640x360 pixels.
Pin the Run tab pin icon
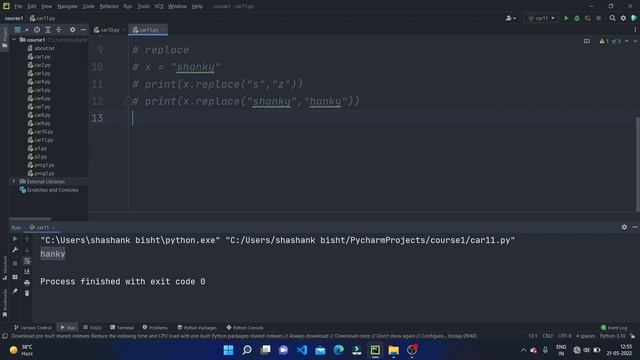tap(15, 291)
